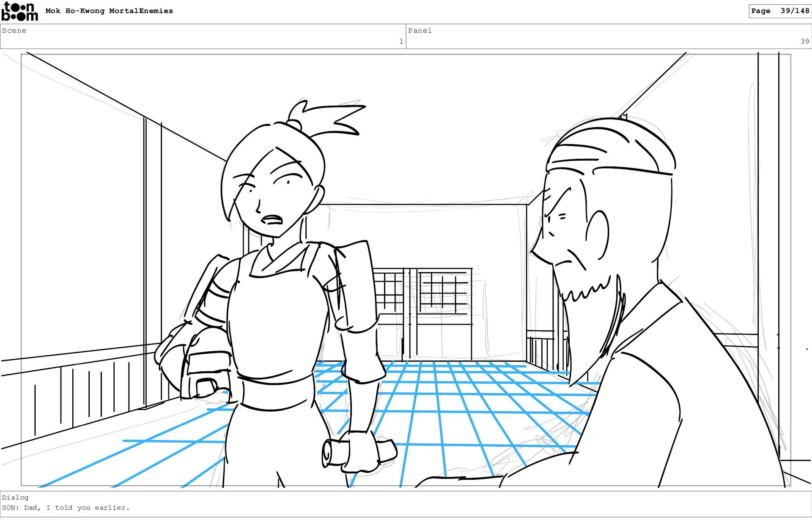Select scene number 1 value
The image size is (812, 525).
coord(401,41)
